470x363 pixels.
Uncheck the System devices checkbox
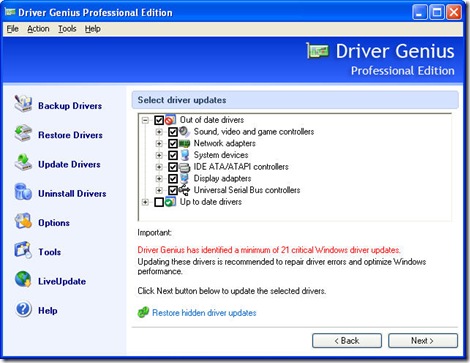pos(173,155)
